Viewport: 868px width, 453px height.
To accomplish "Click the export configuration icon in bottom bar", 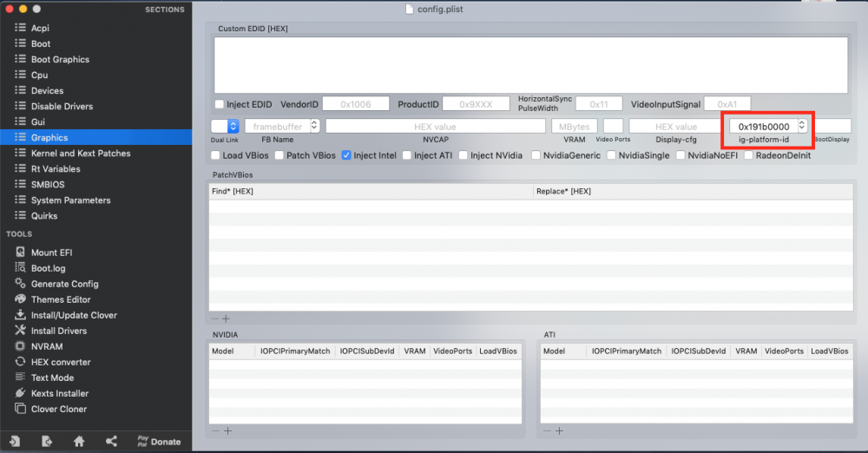I will (x=47, y=442).
